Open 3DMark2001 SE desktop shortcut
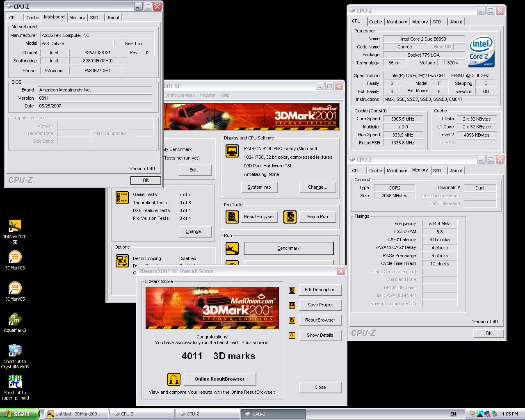The width and height of the screenshot is (525, 420). tap(15, 231)
